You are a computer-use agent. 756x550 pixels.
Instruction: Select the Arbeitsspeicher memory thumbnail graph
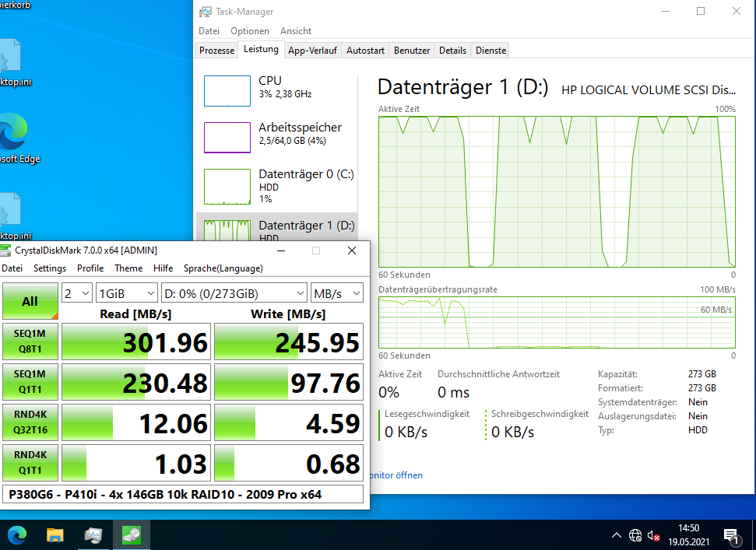coord(227,137)
